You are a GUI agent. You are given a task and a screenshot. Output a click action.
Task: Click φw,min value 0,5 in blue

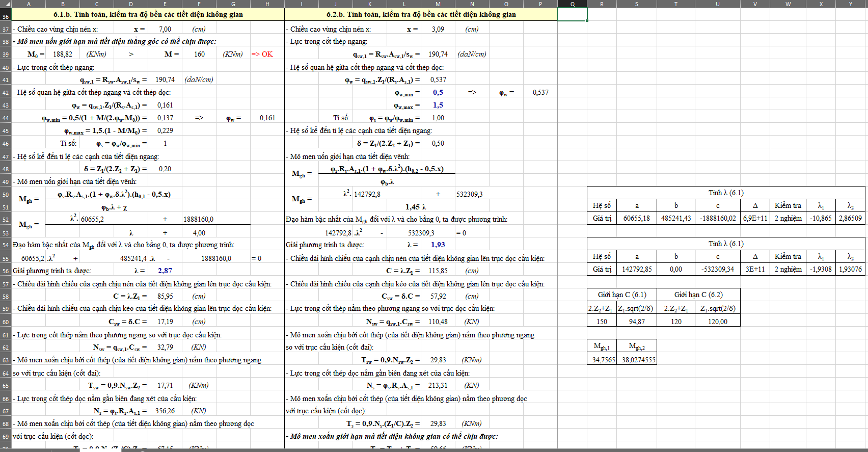click(x=438, y=92)
